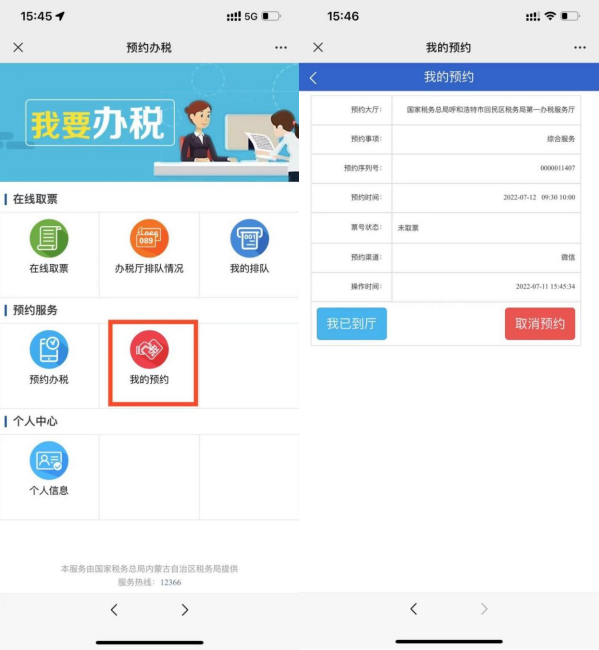This screenshot has height=650, width=599.
Task: Open 我的预约 red ticket icon
Action: [x=149, y=349]
